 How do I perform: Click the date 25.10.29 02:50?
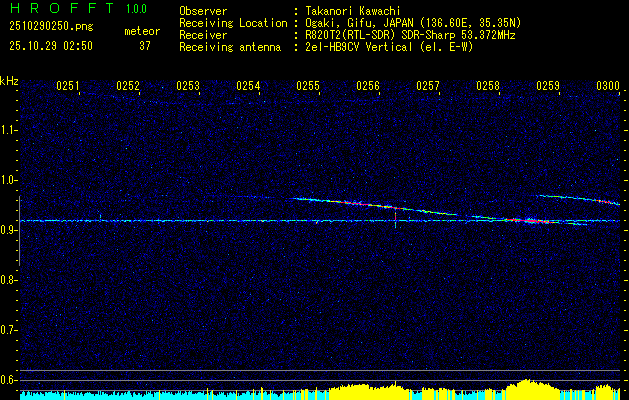point(51,46)
